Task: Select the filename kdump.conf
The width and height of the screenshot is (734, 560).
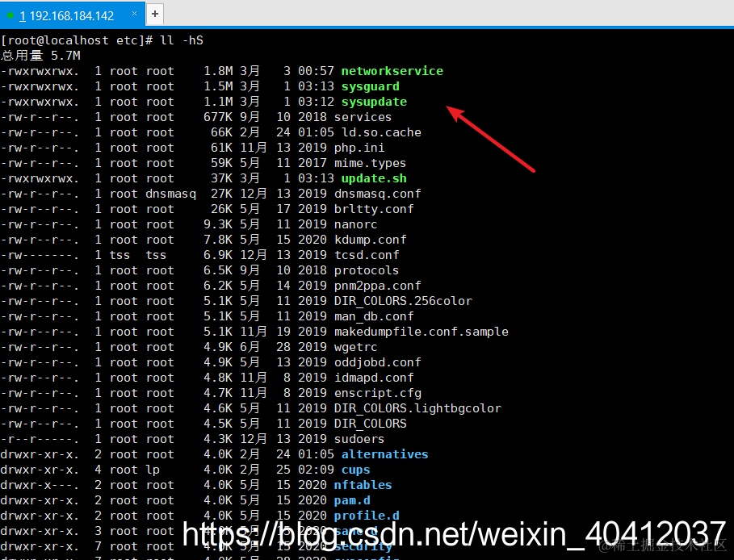Action: 371,240
